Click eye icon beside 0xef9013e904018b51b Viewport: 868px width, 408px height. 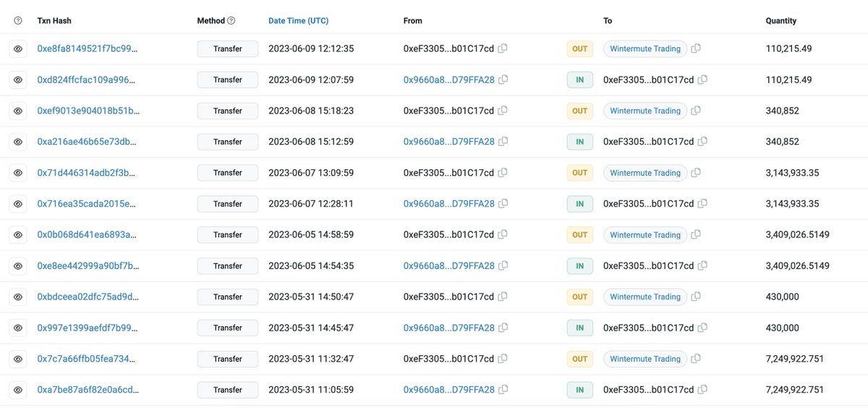[18, 111]
